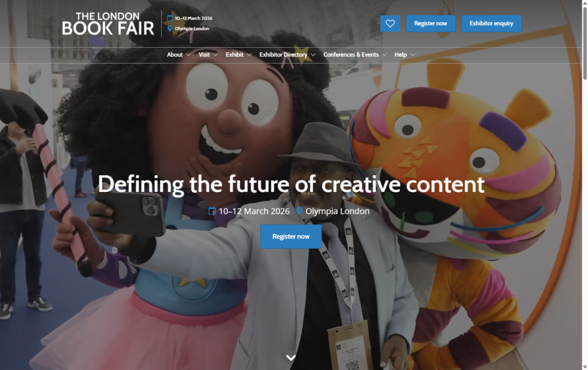Screen dimensions: 588x370
Task: Open the Exhibitor Directory menu item
Action: click(x=283, y=55)
